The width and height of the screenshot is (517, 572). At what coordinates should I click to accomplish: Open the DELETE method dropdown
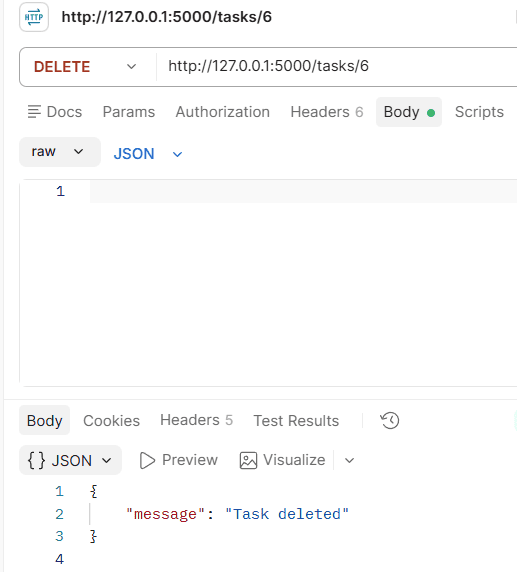tap(85, 67)
